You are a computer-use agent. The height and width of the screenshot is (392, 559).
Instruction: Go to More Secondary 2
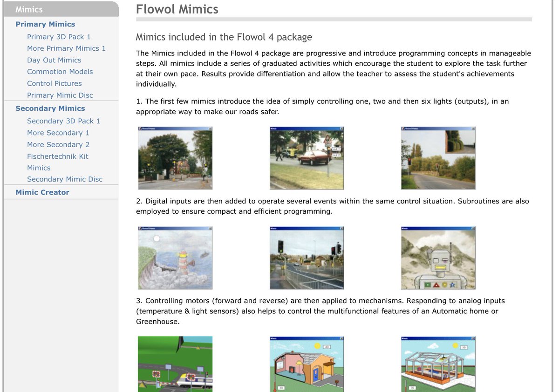(x=58, y=145)
